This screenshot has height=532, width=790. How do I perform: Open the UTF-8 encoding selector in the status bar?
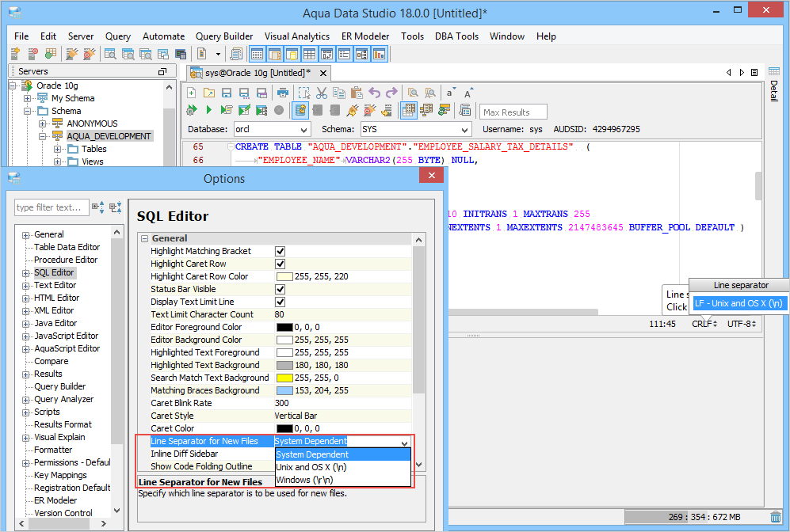(742, 324)
